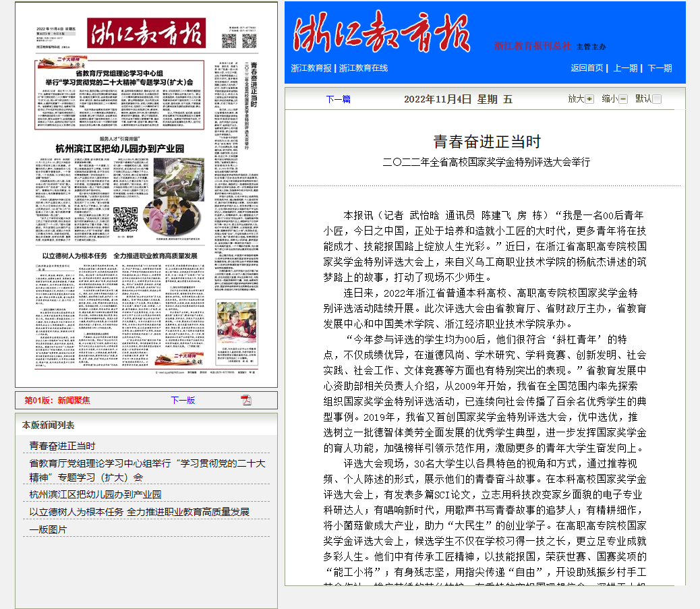Open 一版图片 entry in news list
This screenshot has width=700, height=609.
tap(48, 529)
